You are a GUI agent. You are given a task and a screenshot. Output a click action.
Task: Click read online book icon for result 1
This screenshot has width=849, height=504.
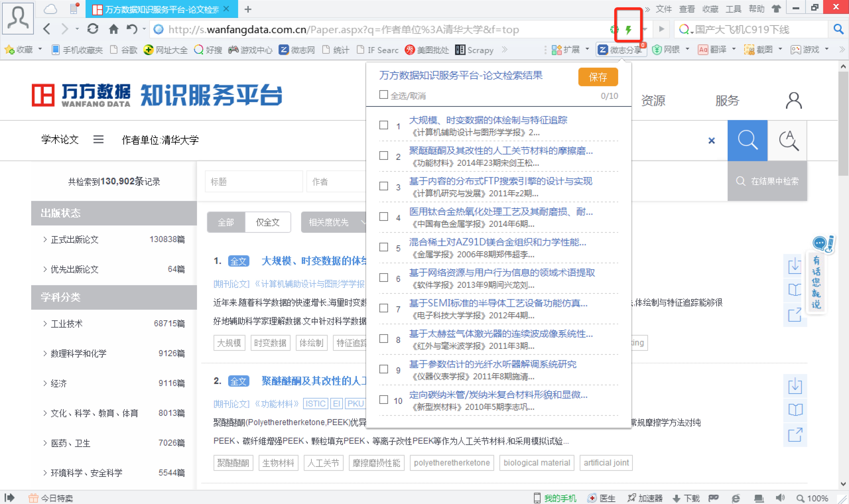[795, 290]
